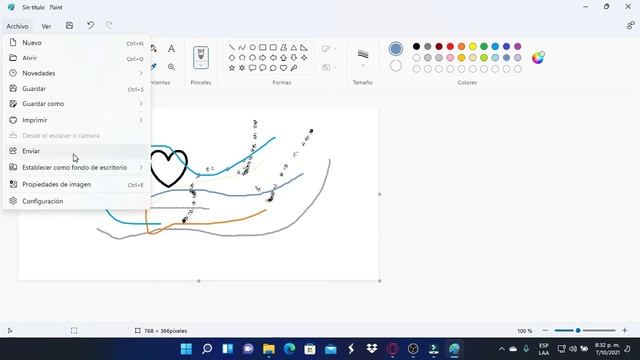Screen dimensions: 640x360
Task: Click Nuevo in the Archivo menu
Action: pos(77,42)
